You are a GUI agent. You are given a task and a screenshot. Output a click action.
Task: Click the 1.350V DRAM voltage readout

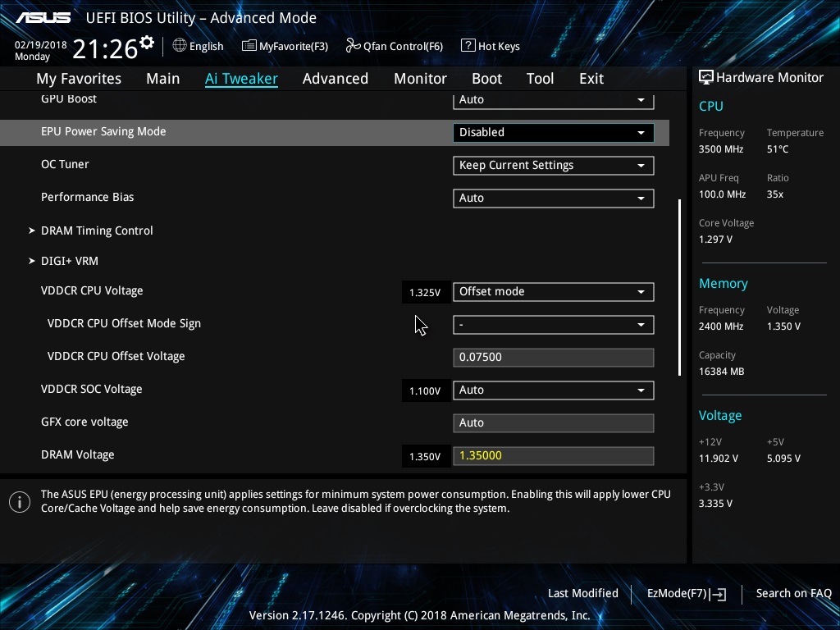coord(425,456)
